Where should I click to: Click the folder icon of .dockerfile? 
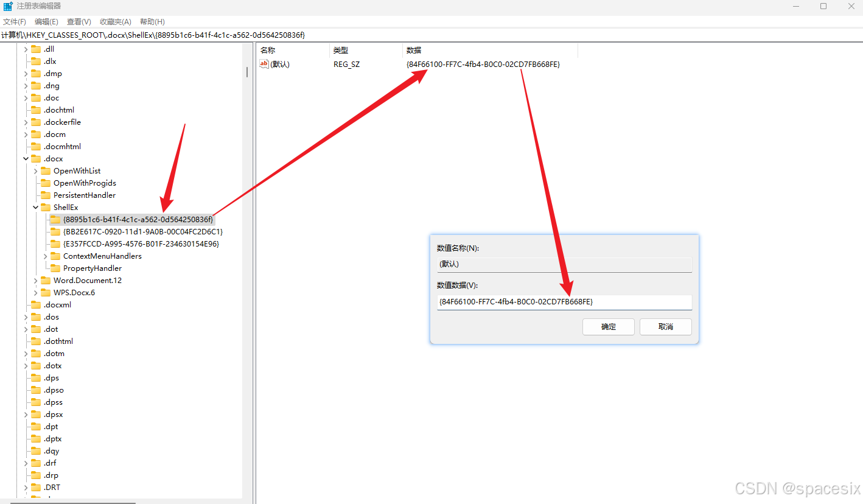click(x=36, y=122)
